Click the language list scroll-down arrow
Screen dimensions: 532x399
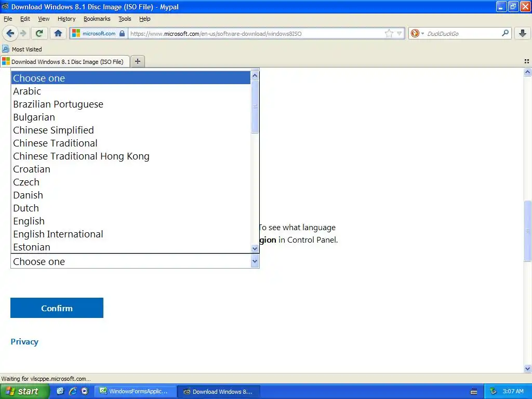pyautogui.click(x=255, y=248)
